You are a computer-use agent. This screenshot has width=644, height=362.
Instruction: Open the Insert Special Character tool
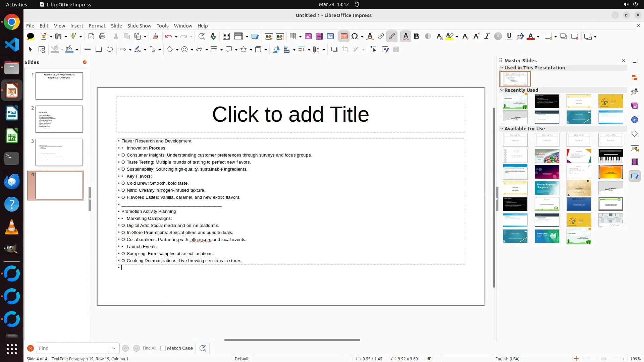pyautogui.click(x=355, y=37)
